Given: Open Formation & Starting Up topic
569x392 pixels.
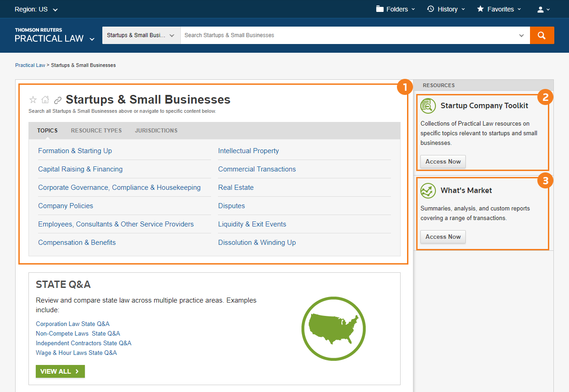Looking at the screenshot, I should pyautogui.click(x=75, y=151).
